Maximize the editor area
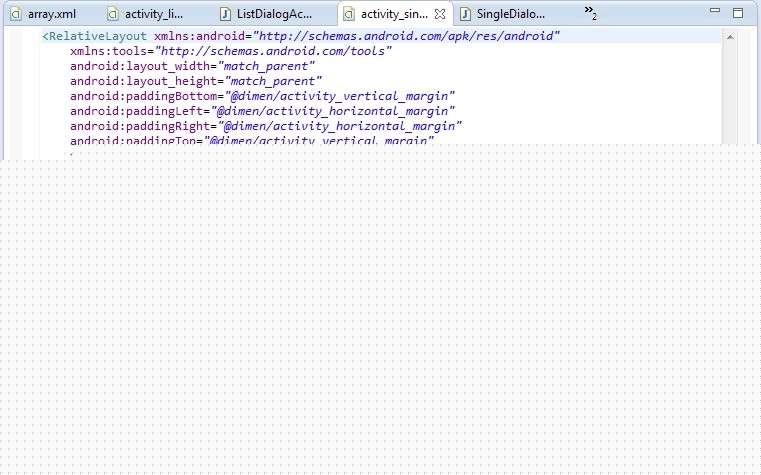The width and height of the screenshot is (761, 475). tap(738, 13)
